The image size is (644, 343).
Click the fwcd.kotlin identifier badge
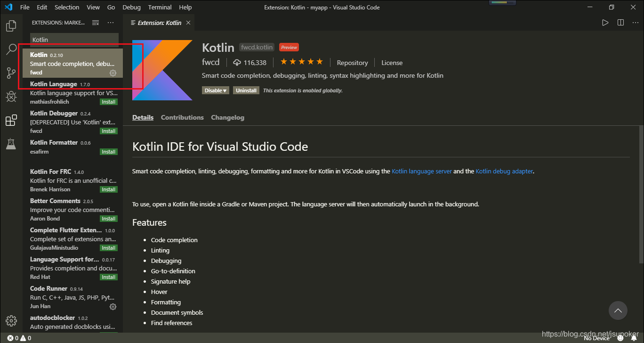(x=257, y=47)
